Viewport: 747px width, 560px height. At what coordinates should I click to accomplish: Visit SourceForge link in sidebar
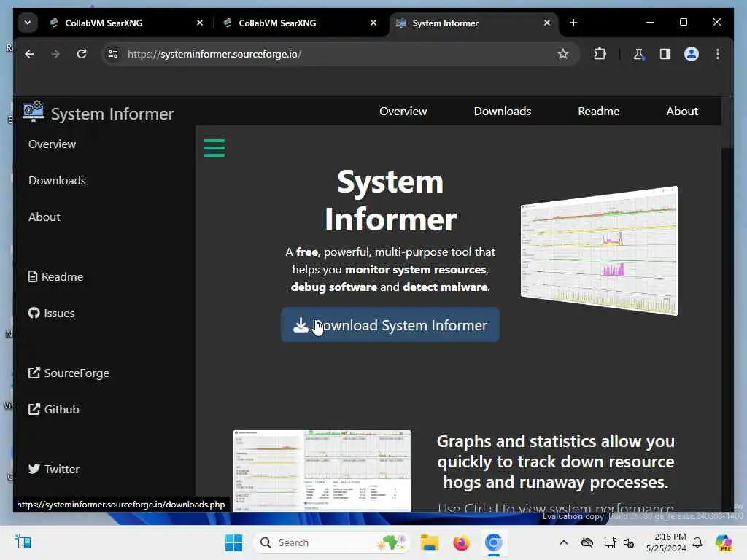69,373
